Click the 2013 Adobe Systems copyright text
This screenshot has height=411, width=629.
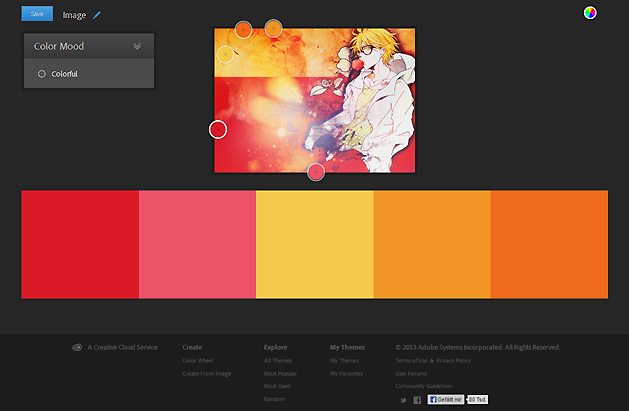478,347
